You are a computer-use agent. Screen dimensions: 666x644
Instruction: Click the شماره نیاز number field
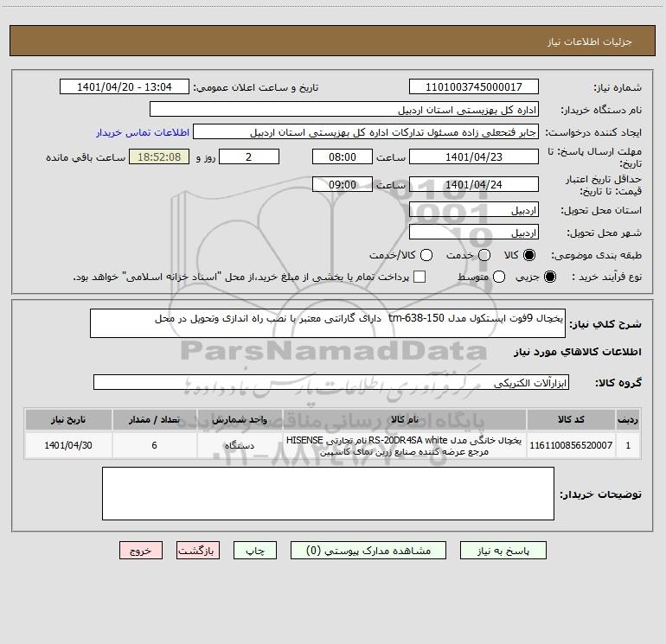[x=474, y=87]
